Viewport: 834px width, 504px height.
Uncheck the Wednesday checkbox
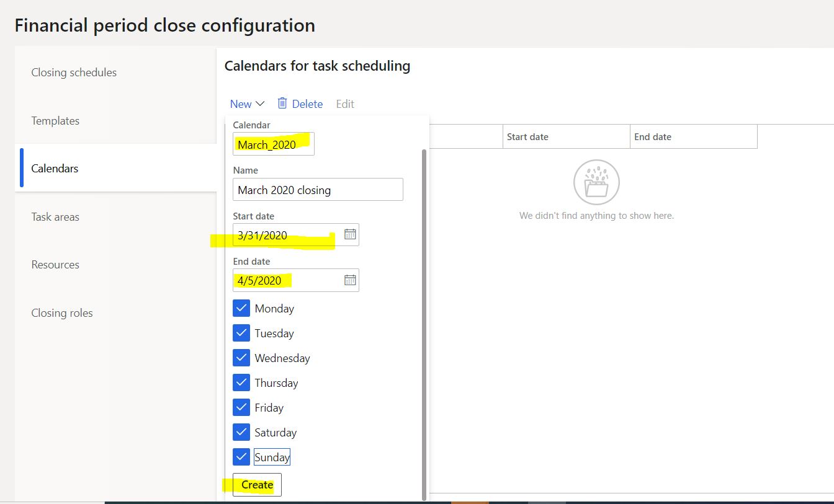point(241,358)
